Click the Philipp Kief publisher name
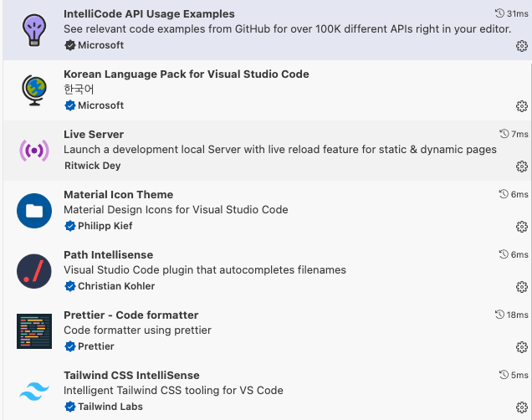 point(105,226)
